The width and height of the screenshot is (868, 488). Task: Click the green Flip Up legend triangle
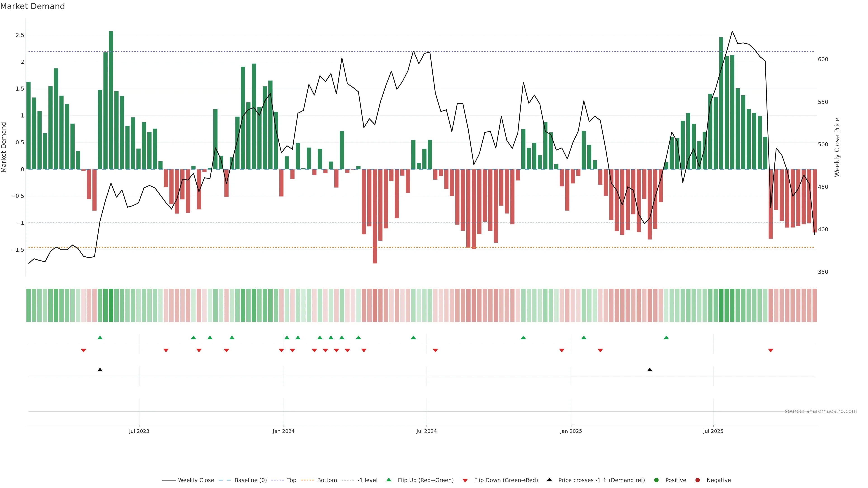click(x=389, y=480)
